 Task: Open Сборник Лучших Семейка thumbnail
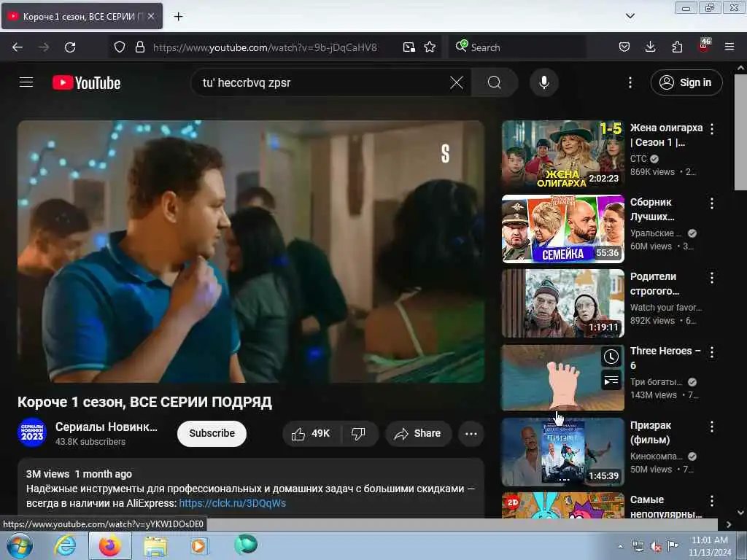coord(562,229)
